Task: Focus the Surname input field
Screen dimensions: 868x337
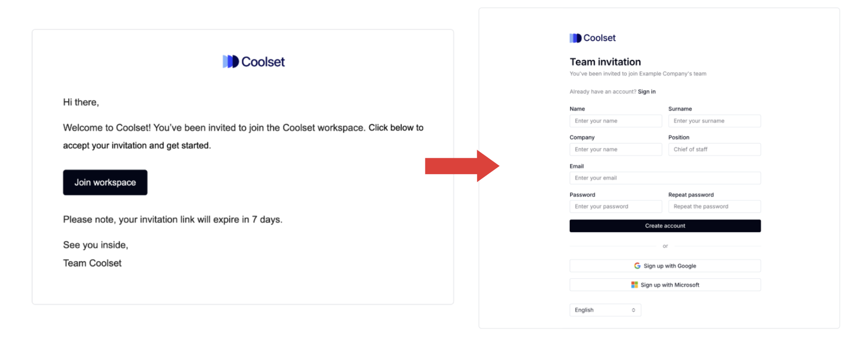Action: pyautogui.click(x=714, y=121)
